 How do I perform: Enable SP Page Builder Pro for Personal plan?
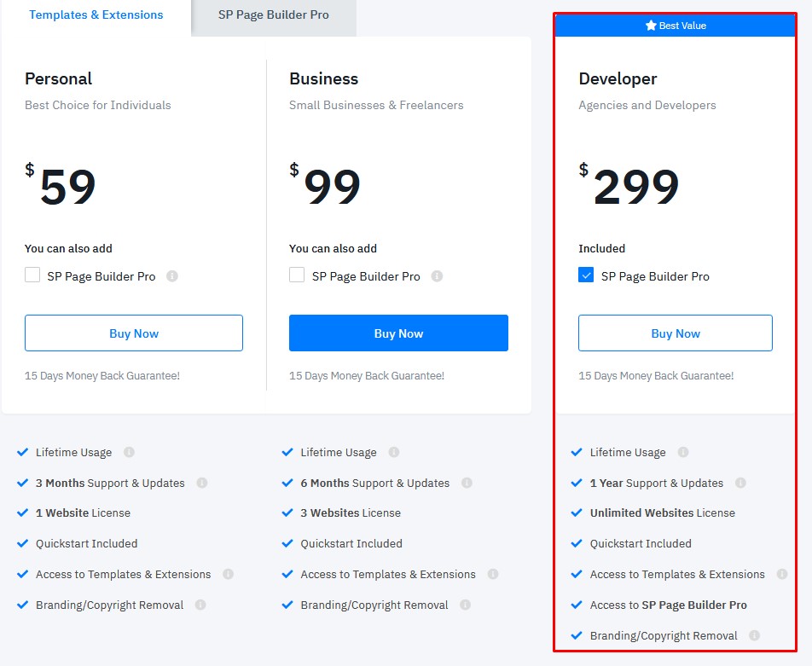click(x=32, y=275)
